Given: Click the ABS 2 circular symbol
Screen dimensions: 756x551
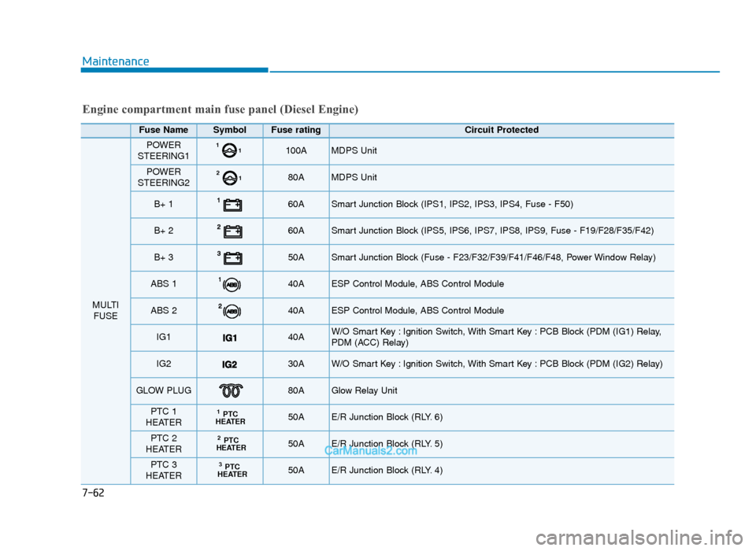Looking at the screenshot, I should (230, 311).
